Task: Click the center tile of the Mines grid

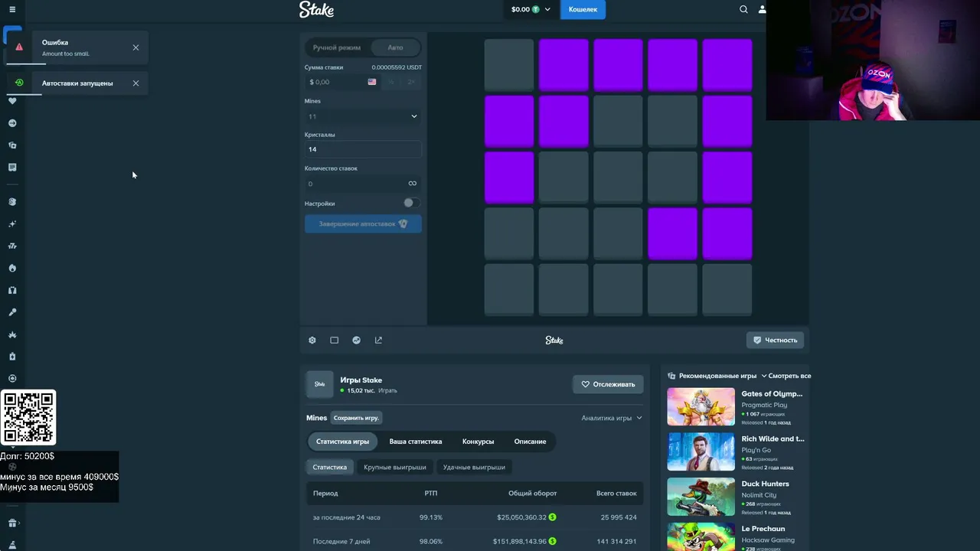Action: click(x=618, y=177)
